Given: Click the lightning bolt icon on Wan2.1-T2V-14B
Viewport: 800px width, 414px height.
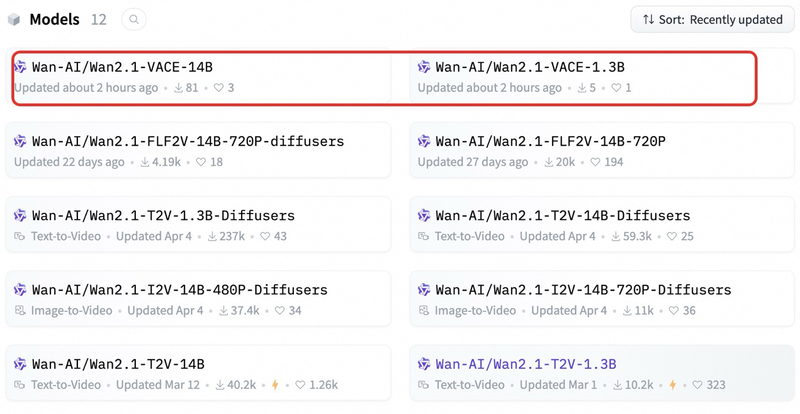Looking at the screenshot, I should (275, 385).
